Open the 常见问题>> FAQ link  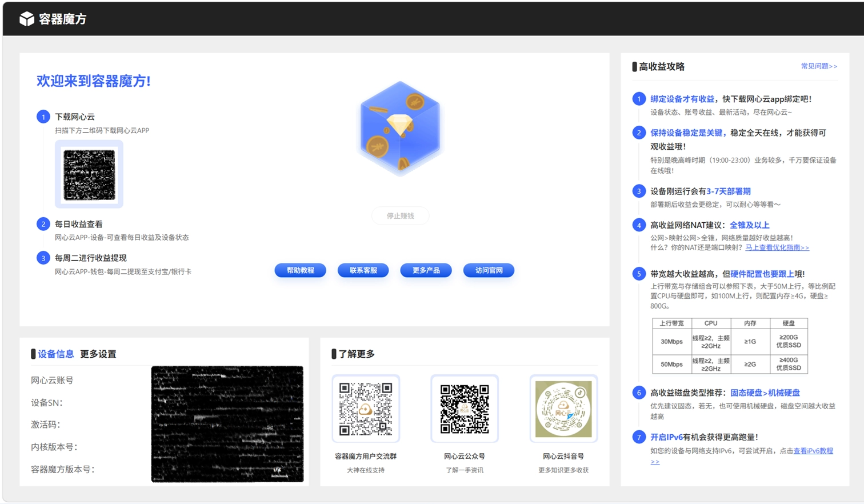[x=819, y=66]
